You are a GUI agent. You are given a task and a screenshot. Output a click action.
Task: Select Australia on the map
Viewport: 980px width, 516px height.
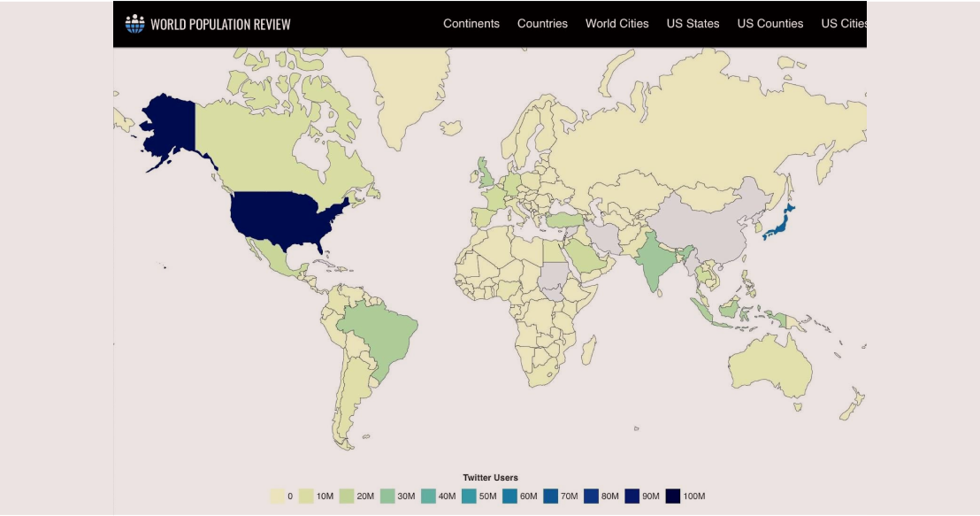point(769,366)
